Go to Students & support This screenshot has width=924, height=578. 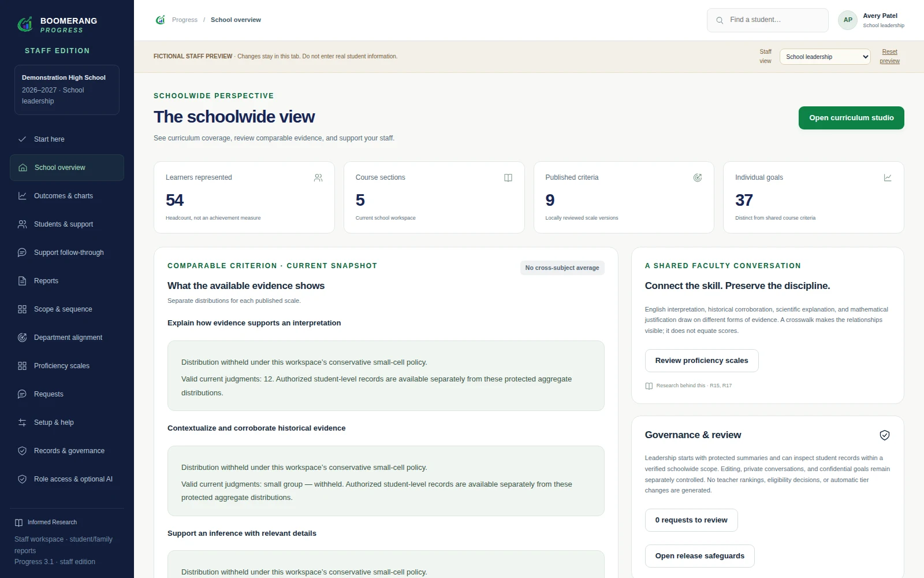[67, 224]
